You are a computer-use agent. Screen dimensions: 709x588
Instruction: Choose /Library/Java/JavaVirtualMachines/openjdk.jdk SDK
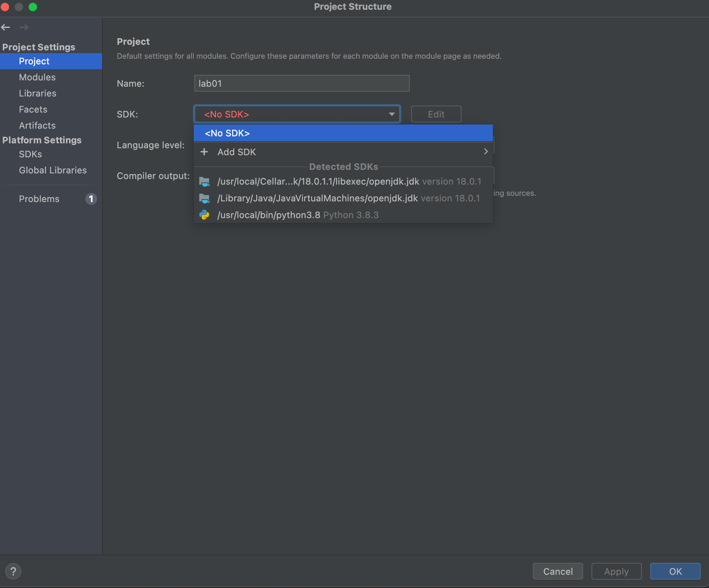coord(317,198)
